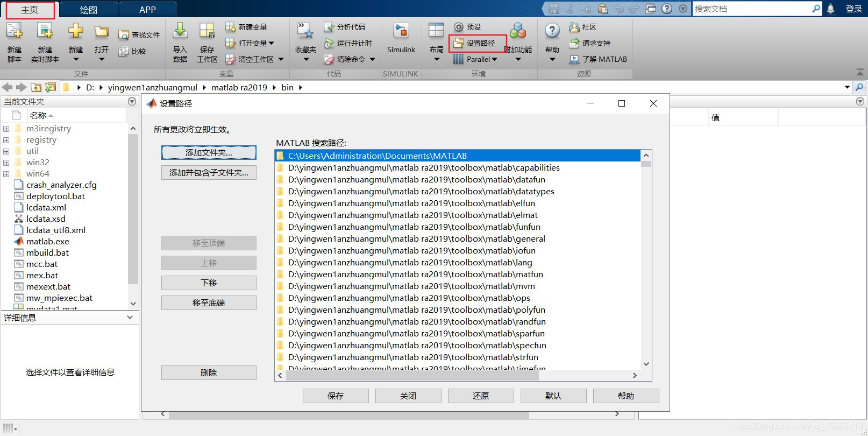The image size is (868, 436).
Task: Collapse the Details (详细信息) panel
Action: pos(130,318)
